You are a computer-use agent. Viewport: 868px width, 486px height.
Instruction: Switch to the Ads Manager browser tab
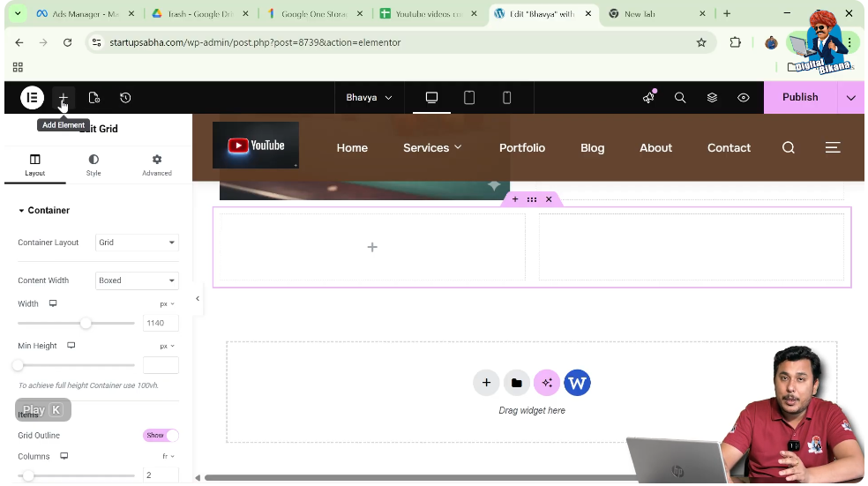(86, 14)
